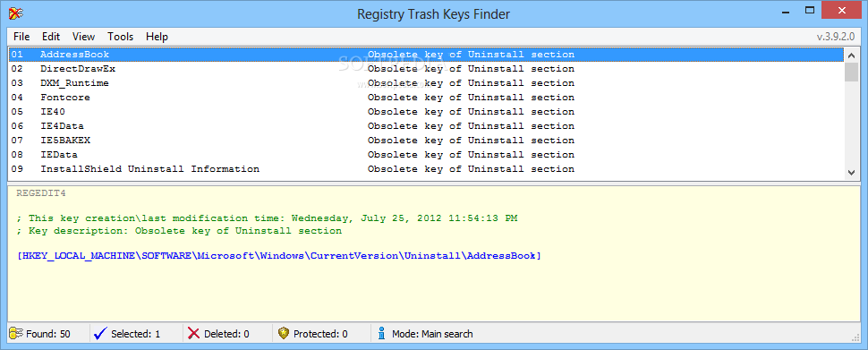Click the REGEDIT4 header text

[41, 193]
